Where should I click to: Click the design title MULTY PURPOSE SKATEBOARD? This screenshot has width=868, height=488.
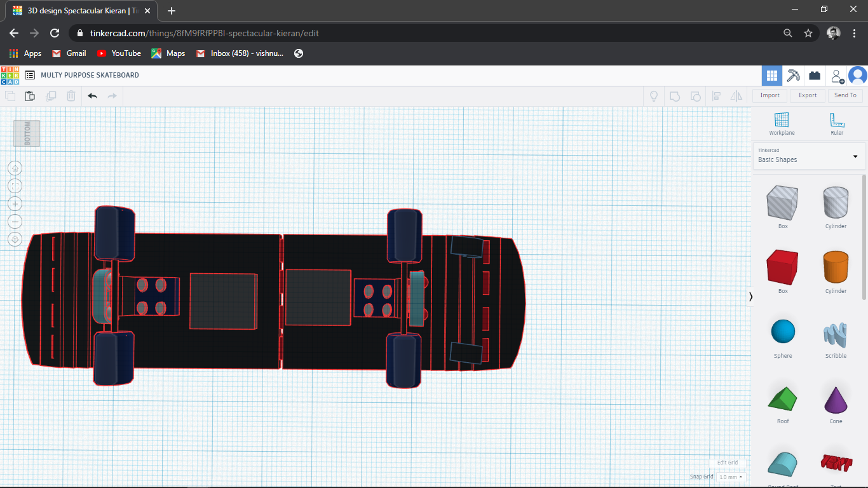coord(90,75)
